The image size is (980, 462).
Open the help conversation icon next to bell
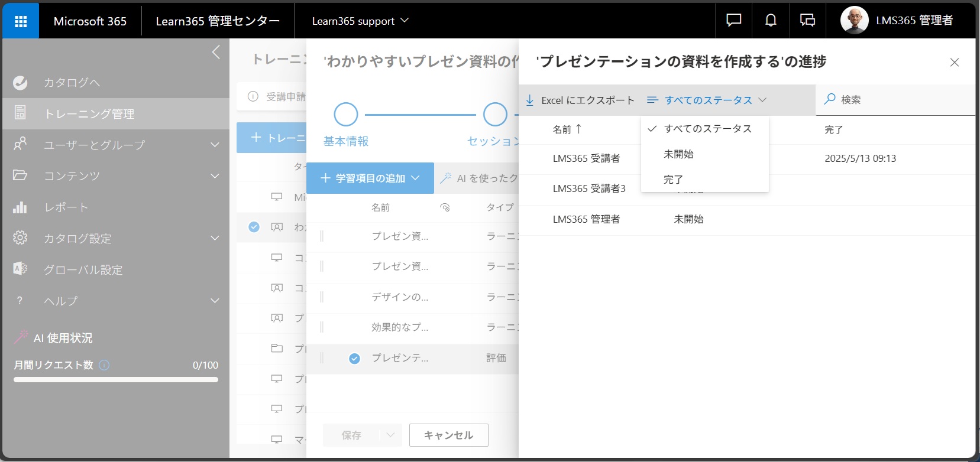(807, 21)
